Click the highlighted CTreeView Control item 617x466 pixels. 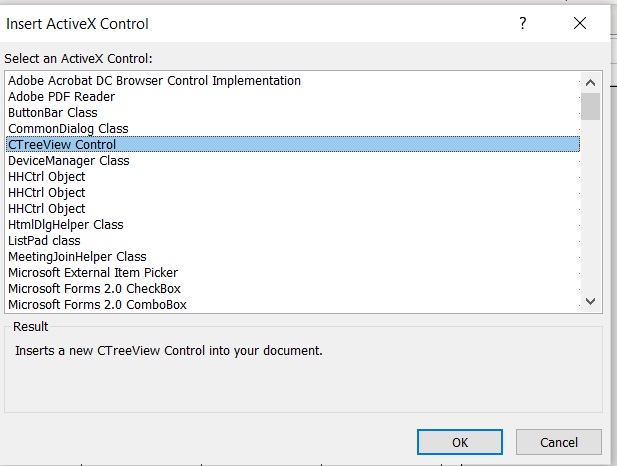[62, 145]
